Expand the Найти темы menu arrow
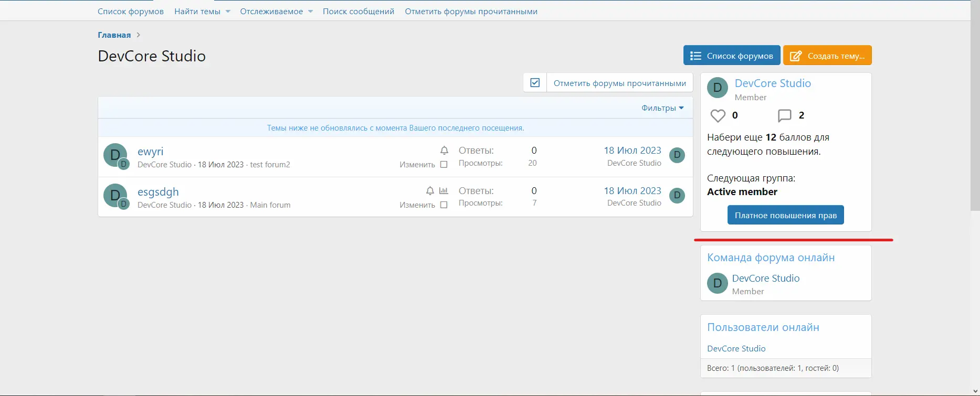This screenshot has height=396, width=980. tap(228, 12)
